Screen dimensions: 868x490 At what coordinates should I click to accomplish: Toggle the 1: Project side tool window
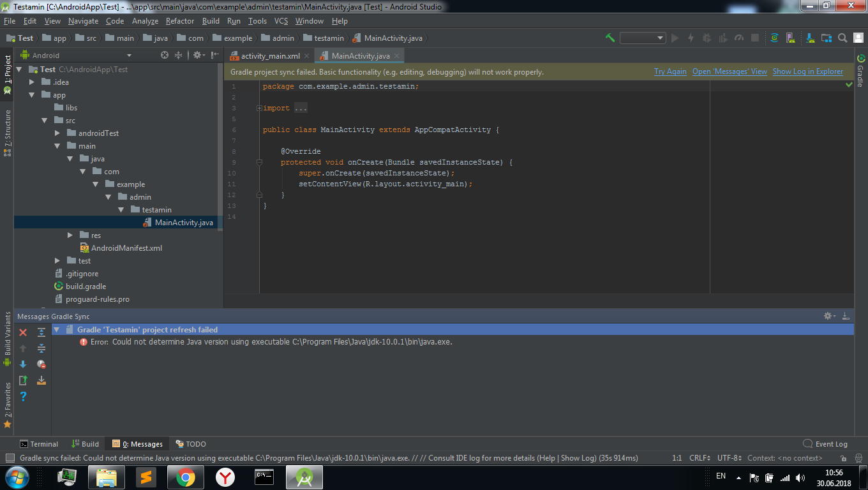[7, 75]
